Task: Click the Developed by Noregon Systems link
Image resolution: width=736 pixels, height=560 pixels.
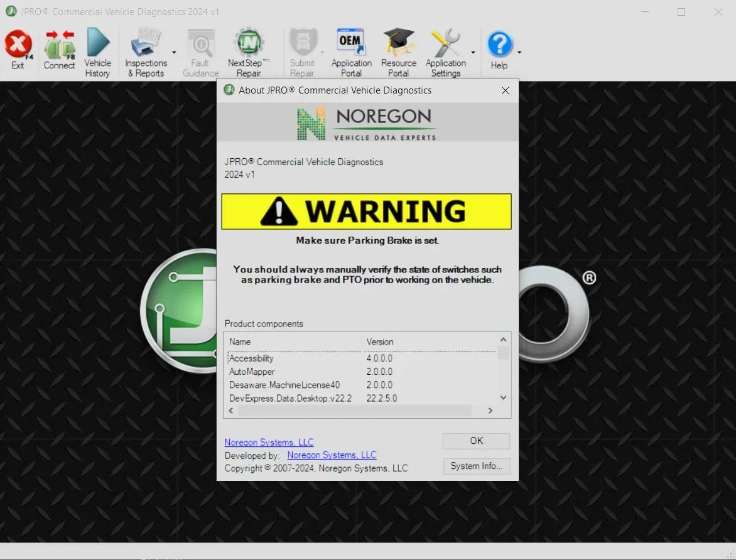Action: tap(332, 455)
